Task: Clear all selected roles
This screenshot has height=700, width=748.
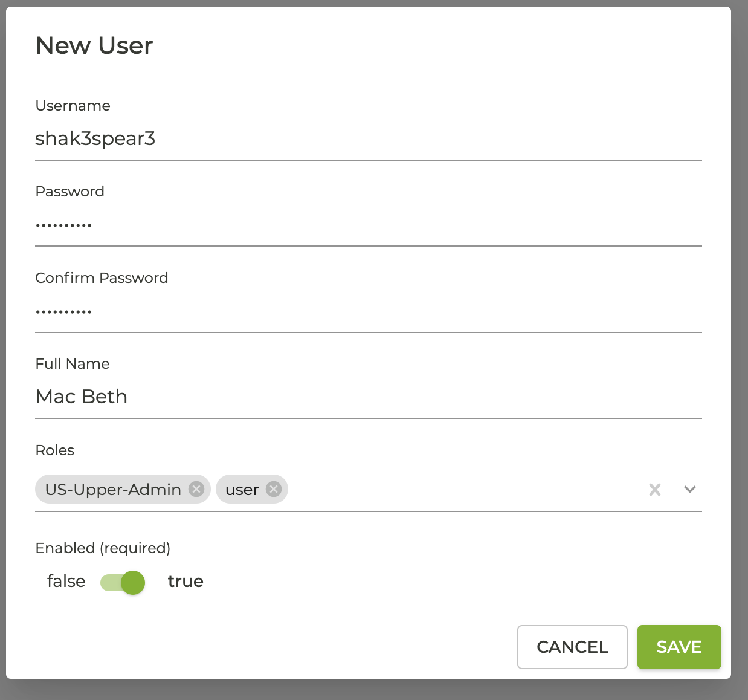Action: tap(654, 490)
